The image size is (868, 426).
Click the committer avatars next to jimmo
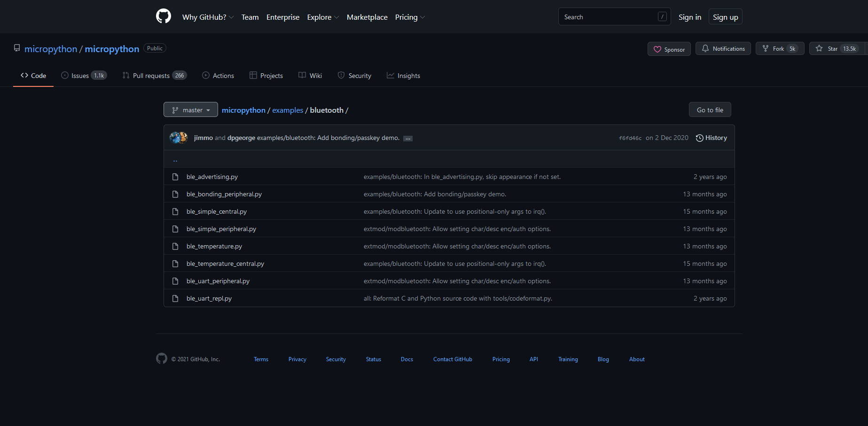[x=179, y=138]
